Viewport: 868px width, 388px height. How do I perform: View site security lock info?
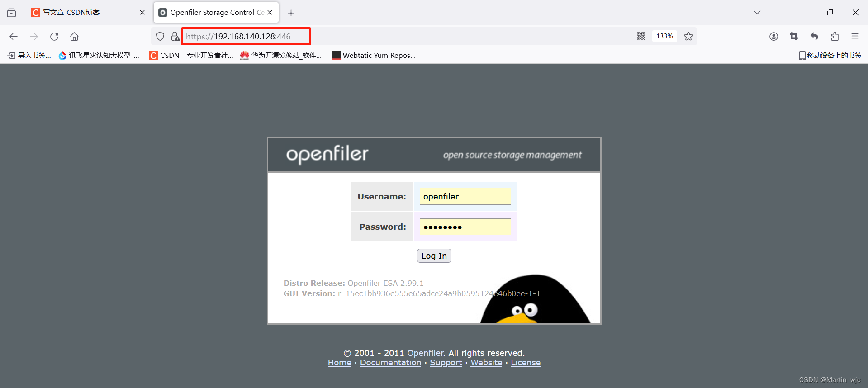(175, 36)
